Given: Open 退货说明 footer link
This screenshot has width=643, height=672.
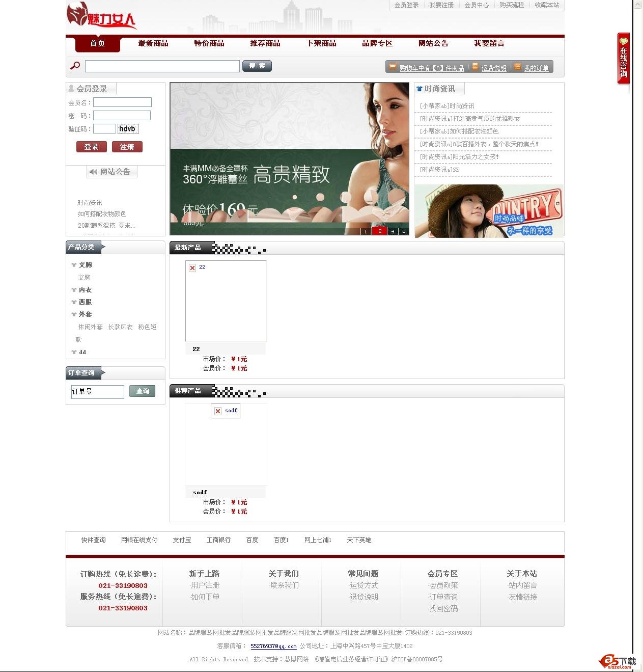Looking at the screenshot, I should 364,597.
